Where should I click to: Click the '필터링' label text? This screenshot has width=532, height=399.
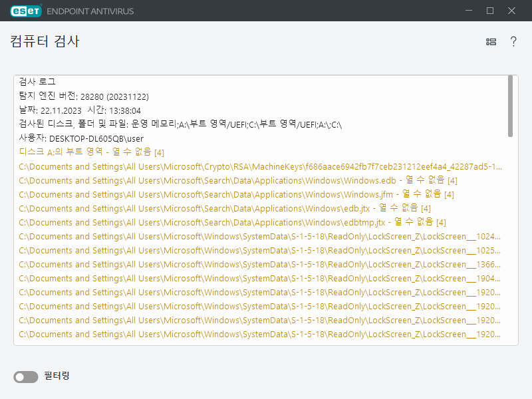(x=57, y=376)
